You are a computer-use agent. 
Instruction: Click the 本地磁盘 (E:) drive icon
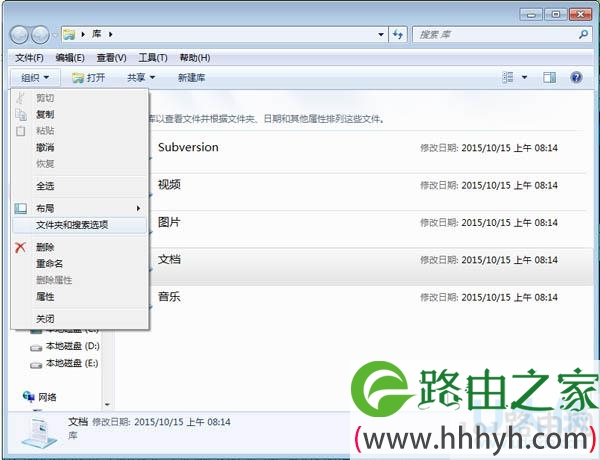coord(36,365)
